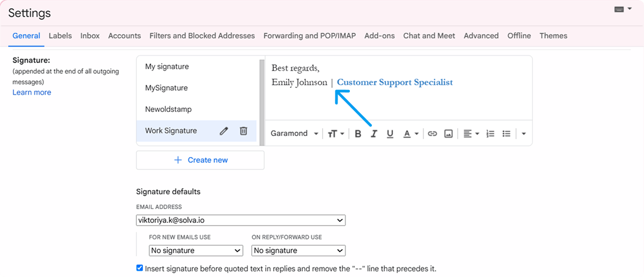The image size is (644, 277).
Task: Open the Garamond font dropdown
Action: pos(295,133)
